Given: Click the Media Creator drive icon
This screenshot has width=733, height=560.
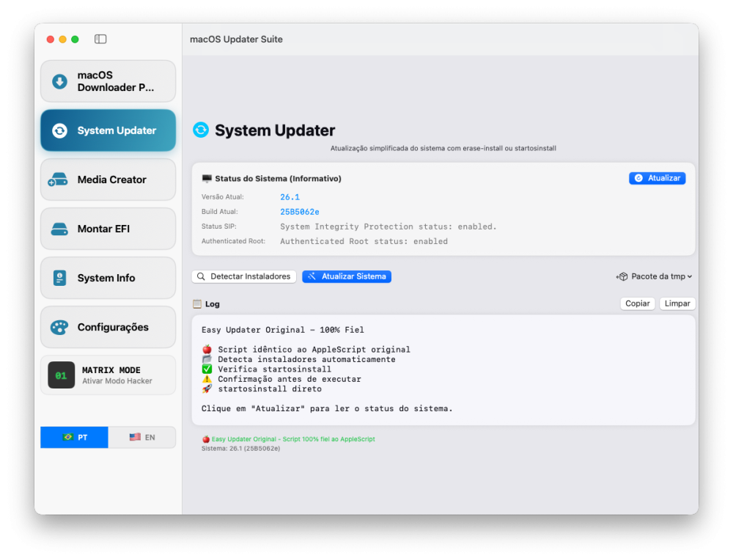Looking at the screenshot, I should tap(58, 180).
